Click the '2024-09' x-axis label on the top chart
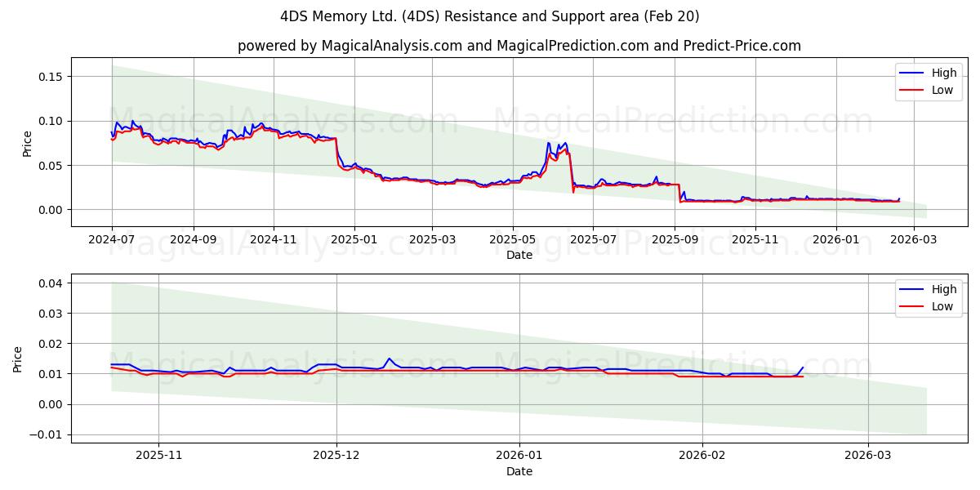The height and width of the screenshot is (490, 980). pyautogui.click(x=194, y=240)
